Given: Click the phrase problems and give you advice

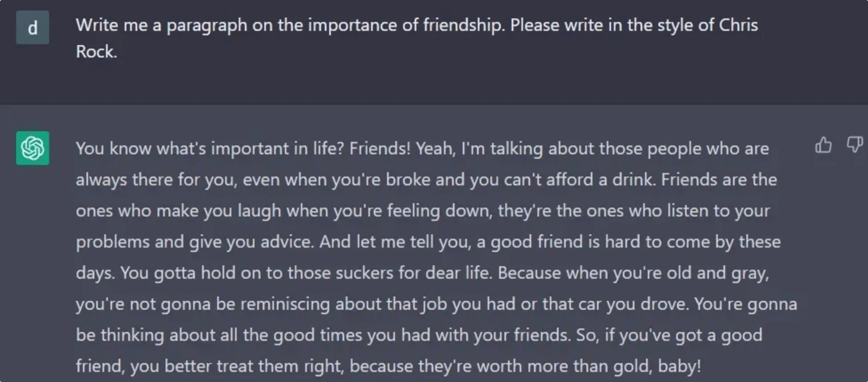Looking at the screenshot, I should tap(195, 242).
